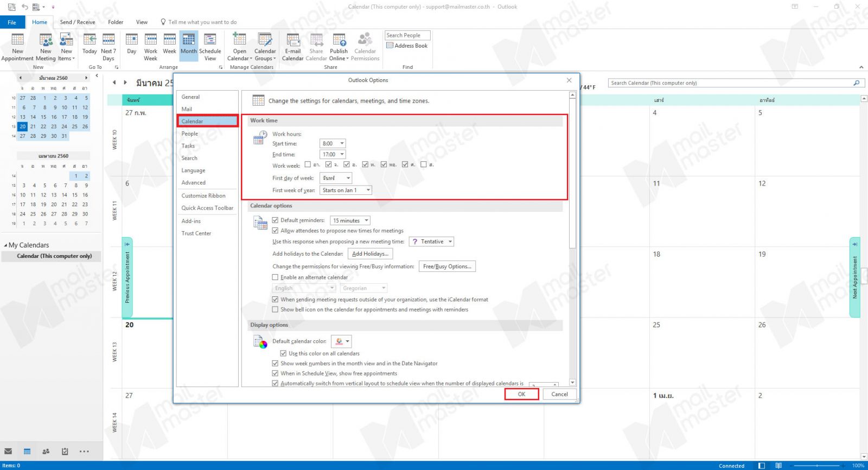Click the Search Calendar magnifier icon
Viewport: 868px width, 470px height.
(857, 83)
